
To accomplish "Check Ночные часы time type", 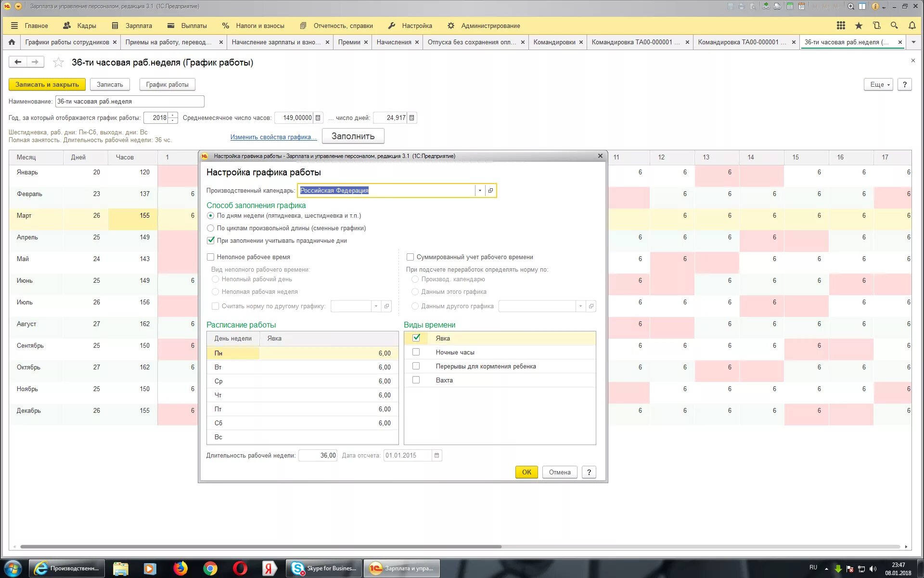I will tap(416, 352).
